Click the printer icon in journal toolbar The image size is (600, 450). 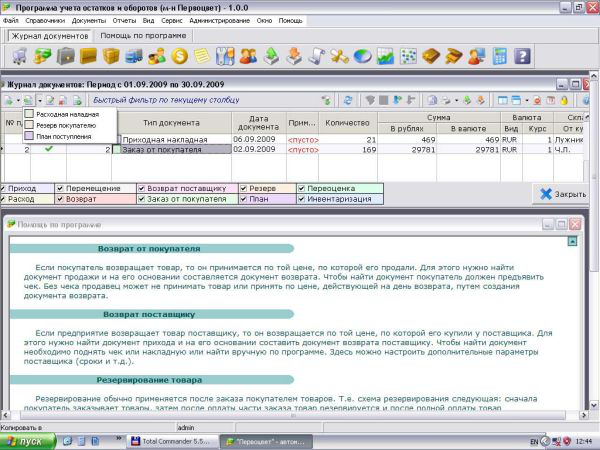tap(446, 100)
